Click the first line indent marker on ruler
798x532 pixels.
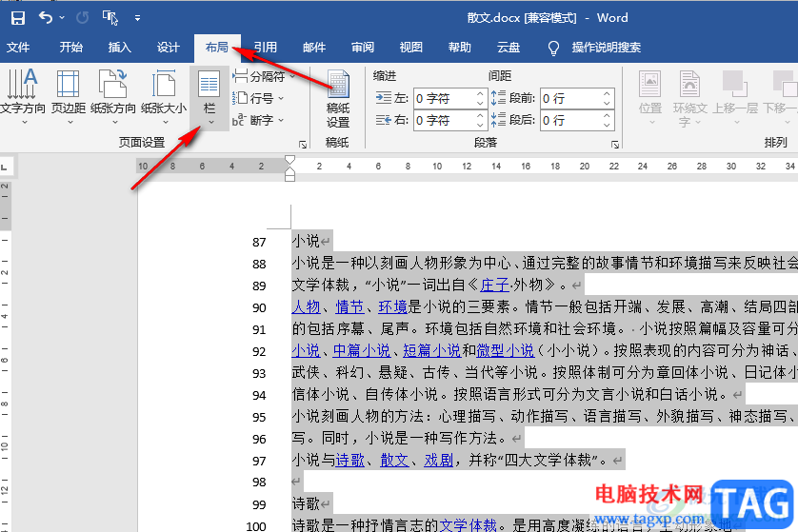coord(289,161)
